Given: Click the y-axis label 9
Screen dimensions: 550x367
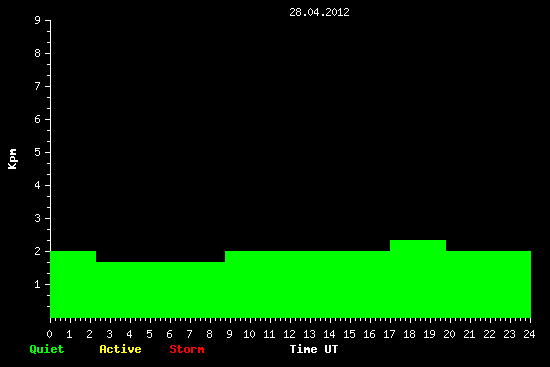Looking at the screenshot, I should pos(38,20).
